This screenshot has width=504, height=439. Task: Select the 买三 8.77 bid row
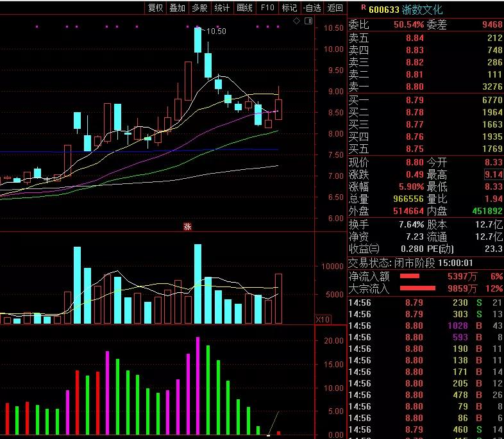tap(426, 124)
